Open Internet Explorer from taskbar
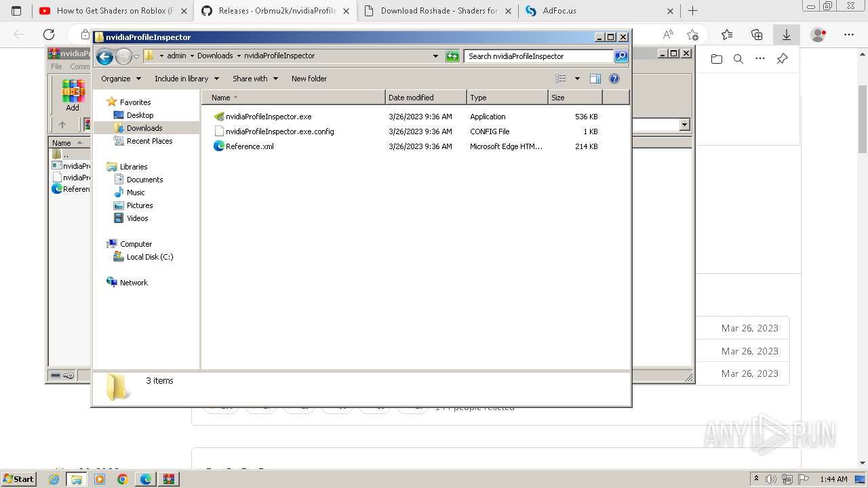The width and height of the screenshot is (868, 488). tap(54, 479)
